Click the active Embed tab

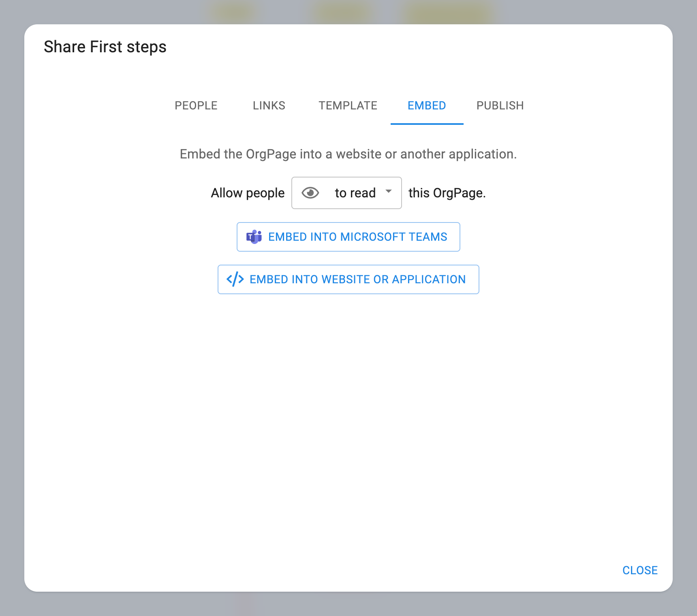427,106
